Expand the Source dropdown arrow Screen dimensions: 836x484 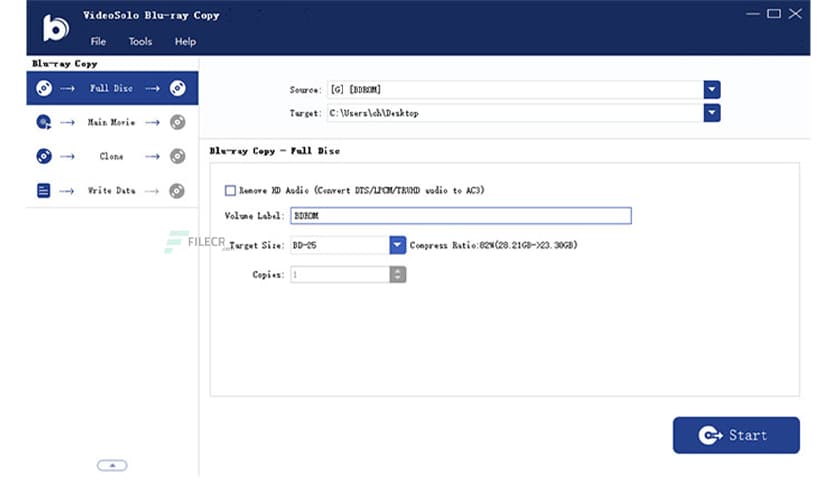712,90
